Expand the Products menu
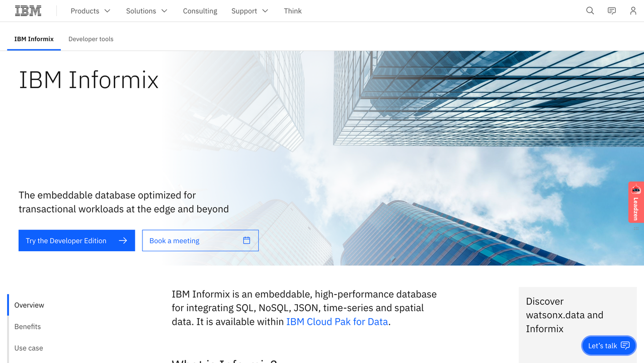 (x=91, y=11)
